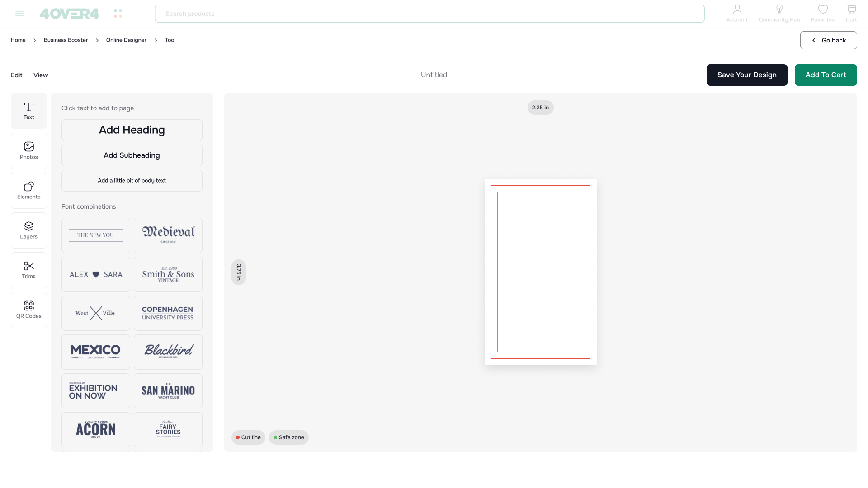This screenshot has height=488, width=868.
Task: Open the Edit menu
Action: tap(17, 75)
